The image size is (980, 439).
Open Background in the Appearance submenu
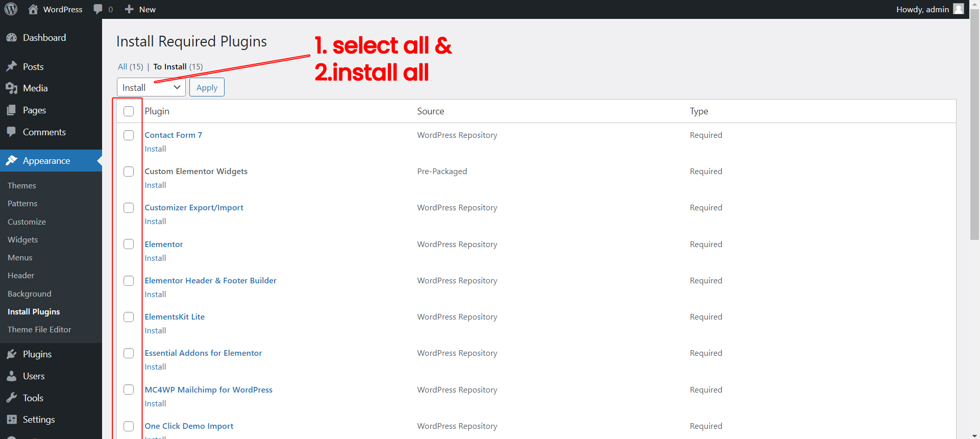(x=30, y=294)
